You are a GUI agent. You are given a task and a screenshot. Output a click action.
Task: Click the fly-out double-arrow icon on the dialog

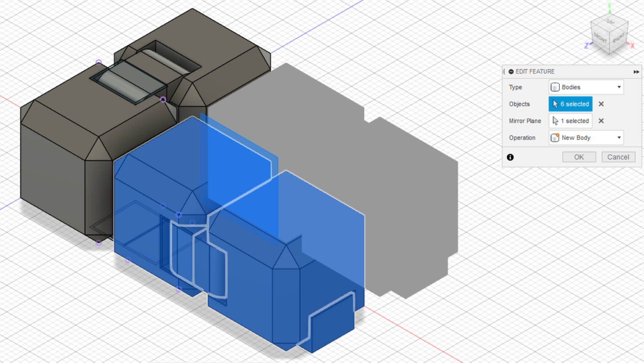(x=636, y=72)
